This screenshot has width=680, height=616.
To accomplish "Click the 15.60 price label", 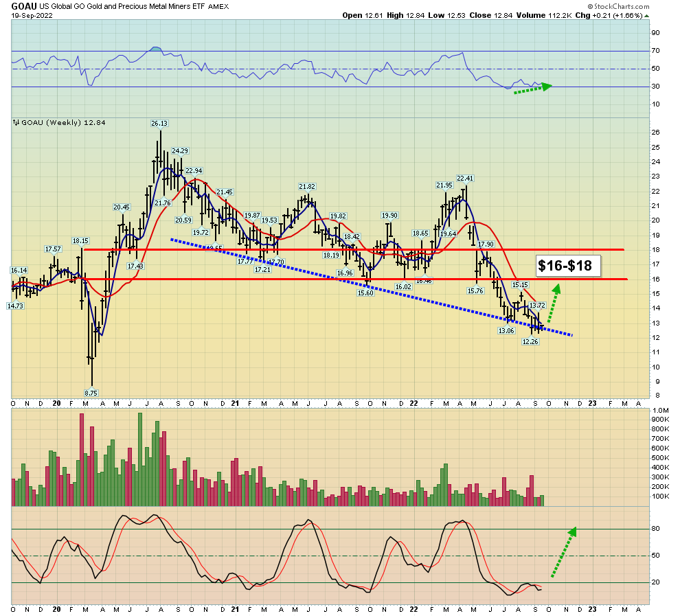I will click(x=365, y=293).
